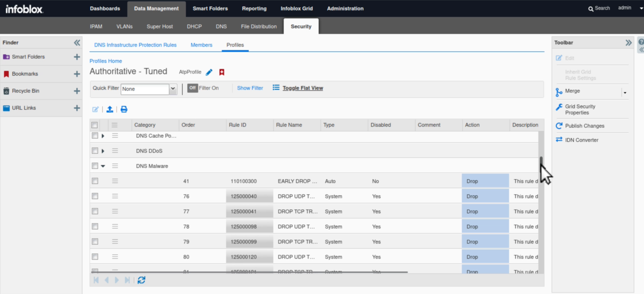Image resolution: width=644 pixels, height=294 pixels.
Task: Go to the previous page
Action: pos(107,280)
